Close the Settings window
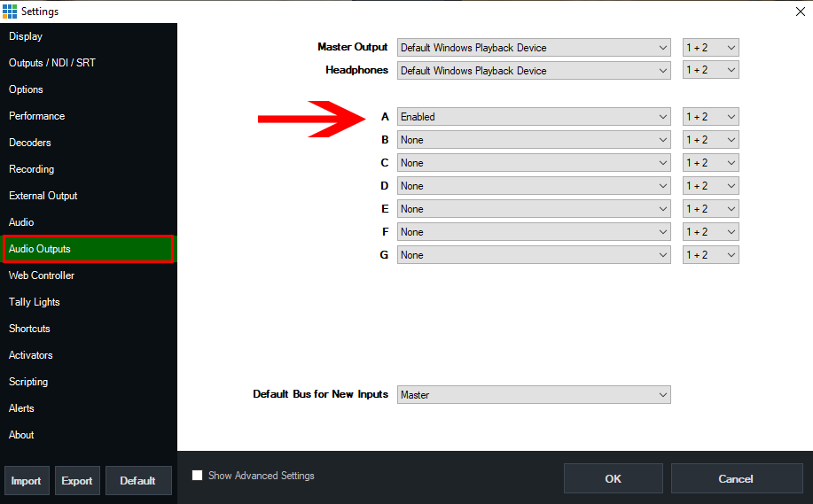 [x=801, y=12]
